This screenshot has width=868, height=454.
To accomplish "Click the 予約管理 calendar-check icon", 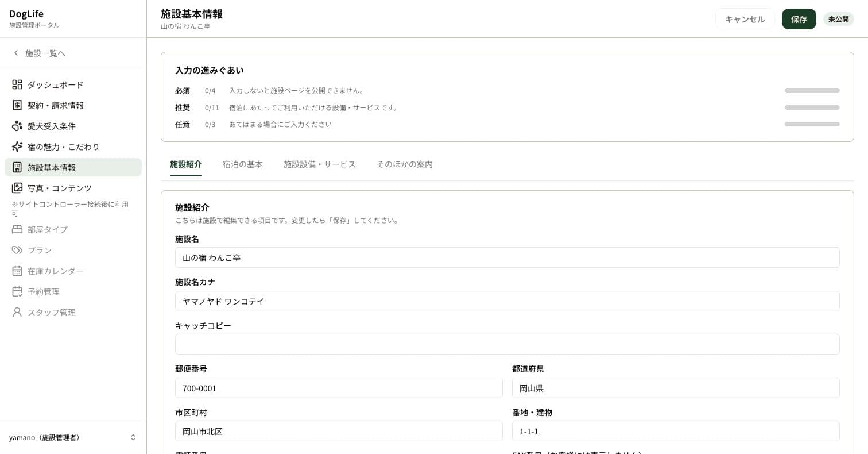I will click(17, 291).
